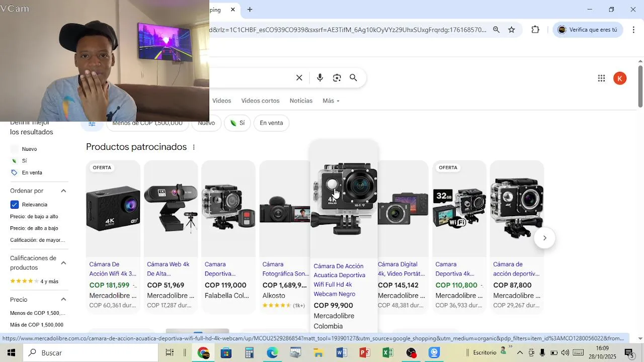Expand the Más search tabs dropdown
The width and height of the screenshot is (644, 362).
331,101
